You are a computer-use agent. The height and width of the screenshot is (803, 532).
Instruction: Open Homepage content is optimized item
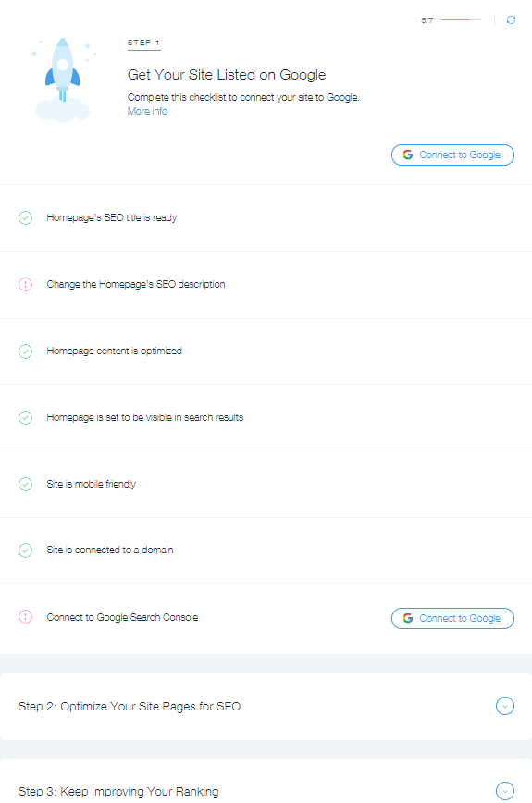266,352
